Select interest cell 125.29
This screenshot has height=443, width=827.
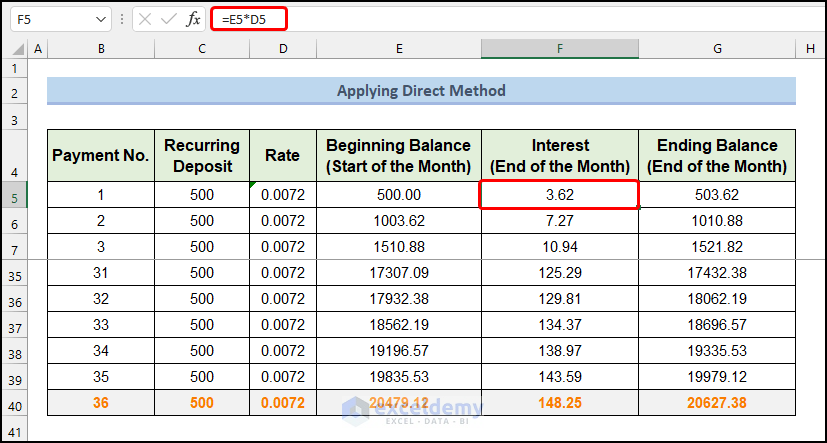click(560, 273)
